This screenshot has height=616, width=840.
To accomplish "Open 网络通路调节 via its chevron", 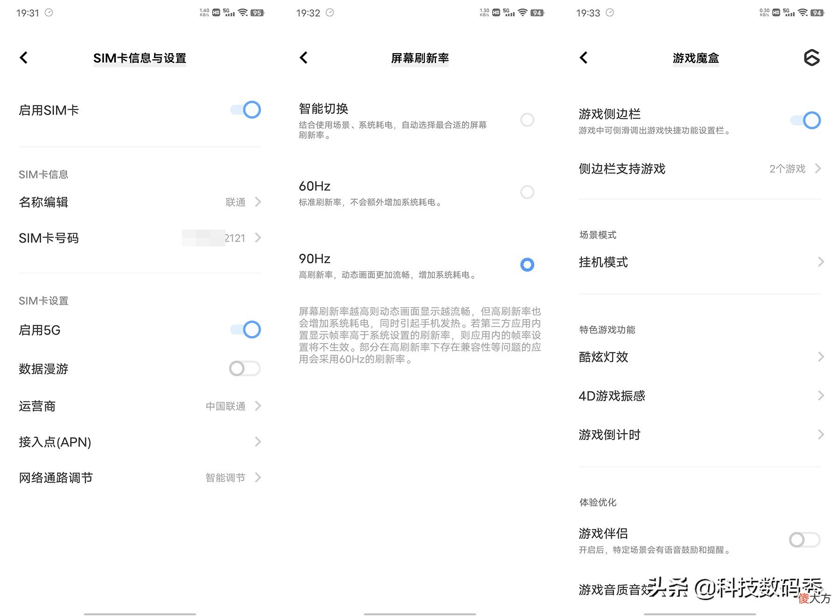I will point(258,477).
